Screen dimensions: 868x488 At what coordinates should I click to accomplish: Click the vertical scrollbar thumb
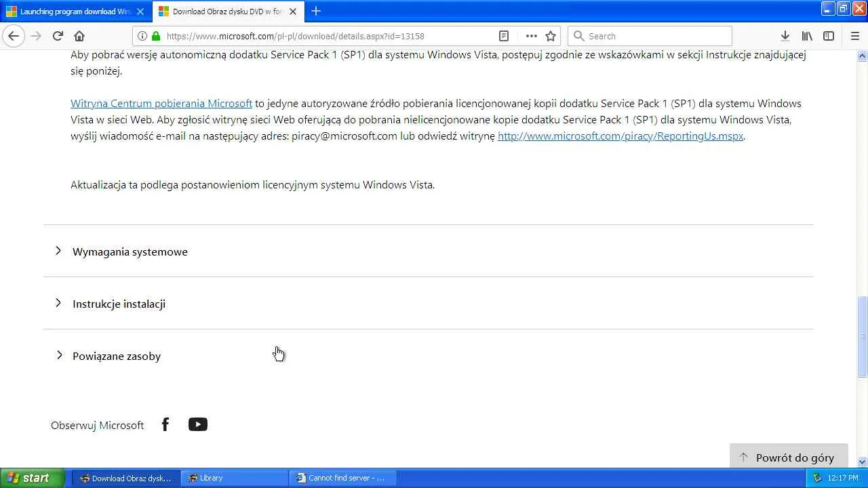click(862, 336)
